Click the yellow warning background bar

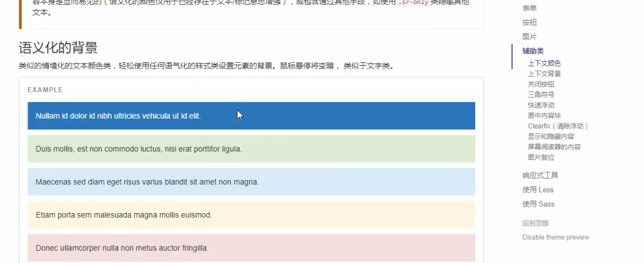251,215
